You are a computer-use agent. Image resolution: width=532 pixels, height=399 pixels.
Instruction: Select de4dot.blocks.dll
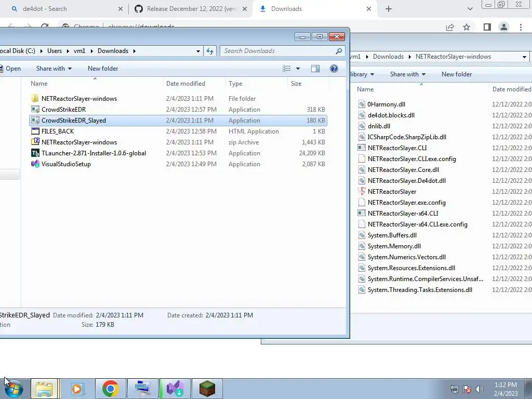coord(391,115)
